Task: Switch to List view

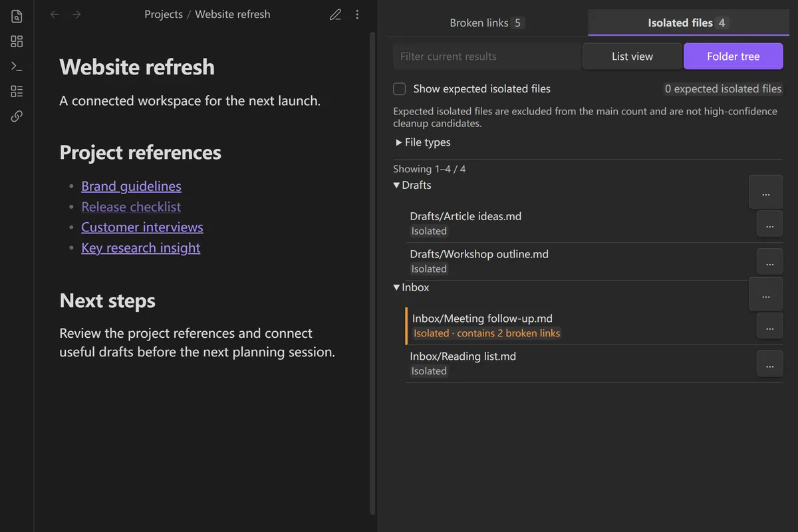Action: tap(632, 57)
